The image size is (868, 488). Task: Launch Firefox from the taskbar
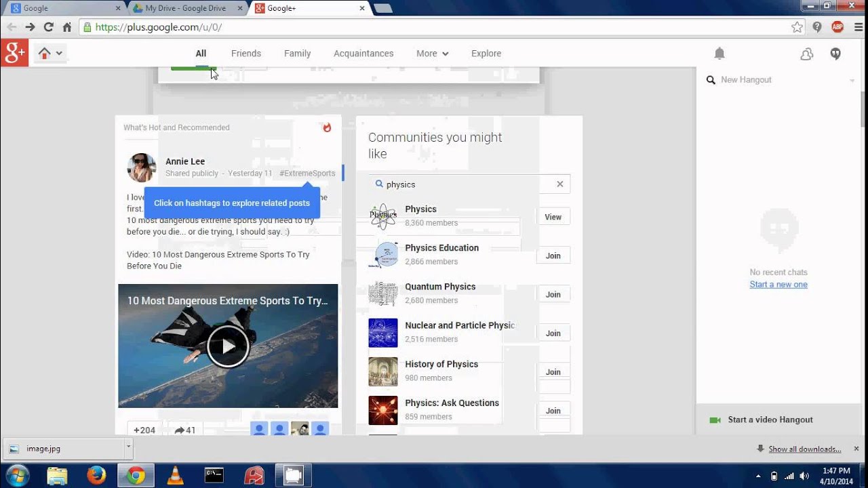(x=96, y=476)
